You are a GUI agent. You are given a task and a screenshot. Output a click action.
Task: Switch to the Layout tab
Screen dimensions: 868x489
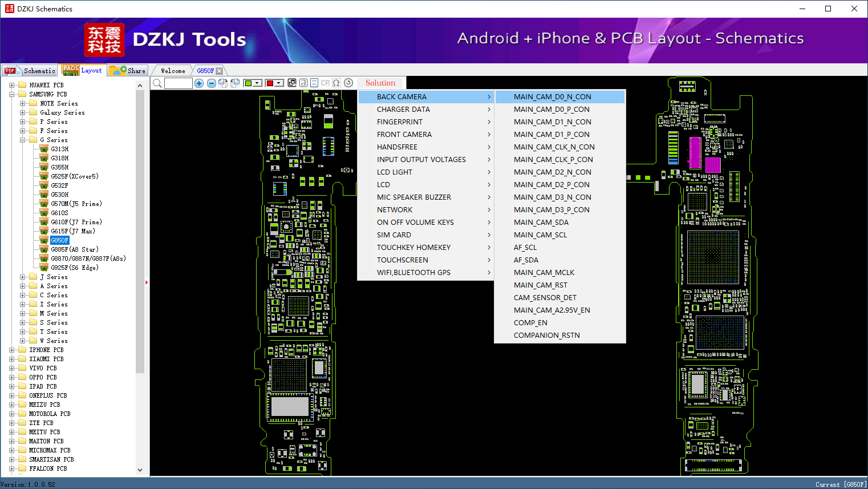tap(83, 71)
